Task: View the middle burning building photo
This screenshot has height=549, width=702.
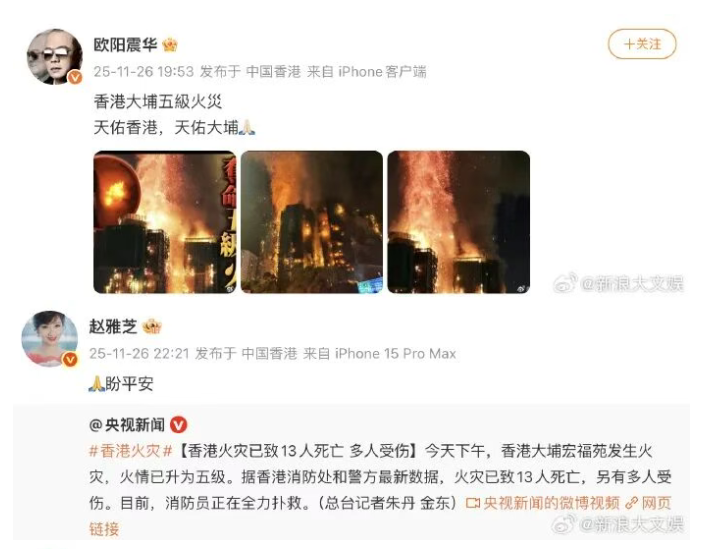Action: pos(312,222)
